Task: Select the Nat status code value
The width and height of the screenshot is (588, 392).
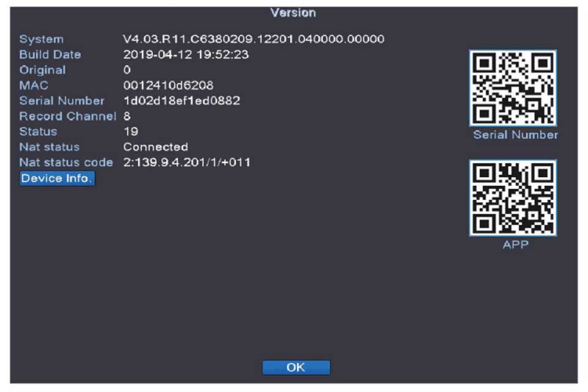Action: click(x=187, y=162)
